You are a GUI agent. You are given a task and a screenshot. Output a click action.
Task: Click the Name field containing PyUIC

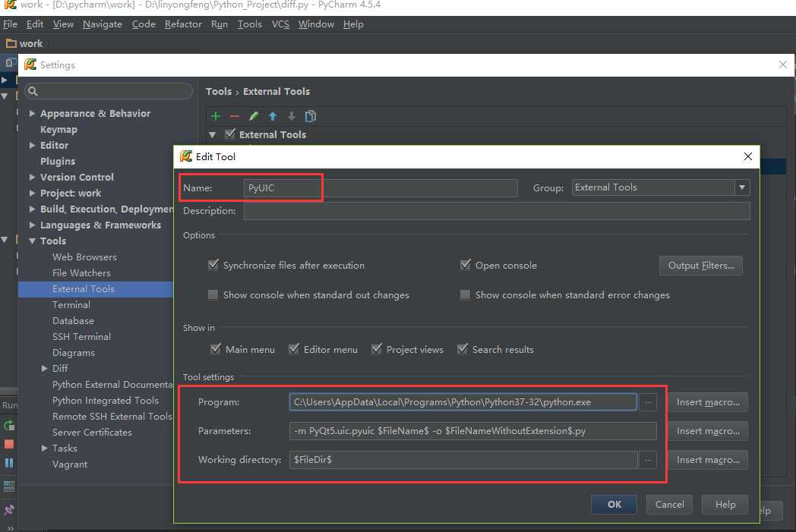[x=381, y=187]
